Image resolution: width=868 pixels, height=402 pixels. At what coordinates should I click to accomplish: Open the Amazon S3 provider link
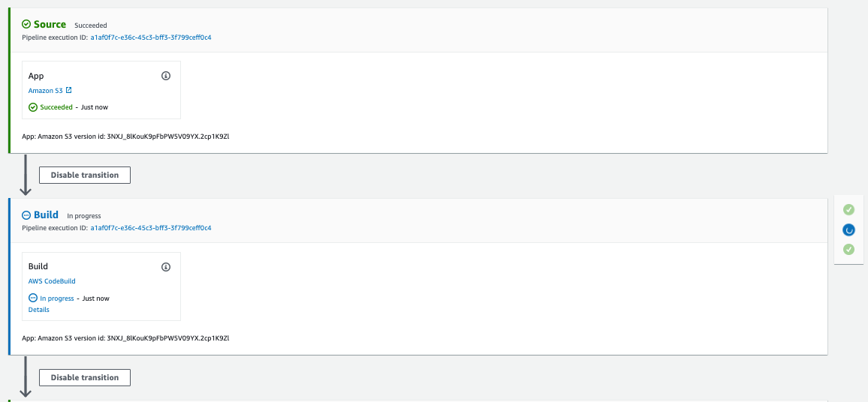[x=45, y=90]
